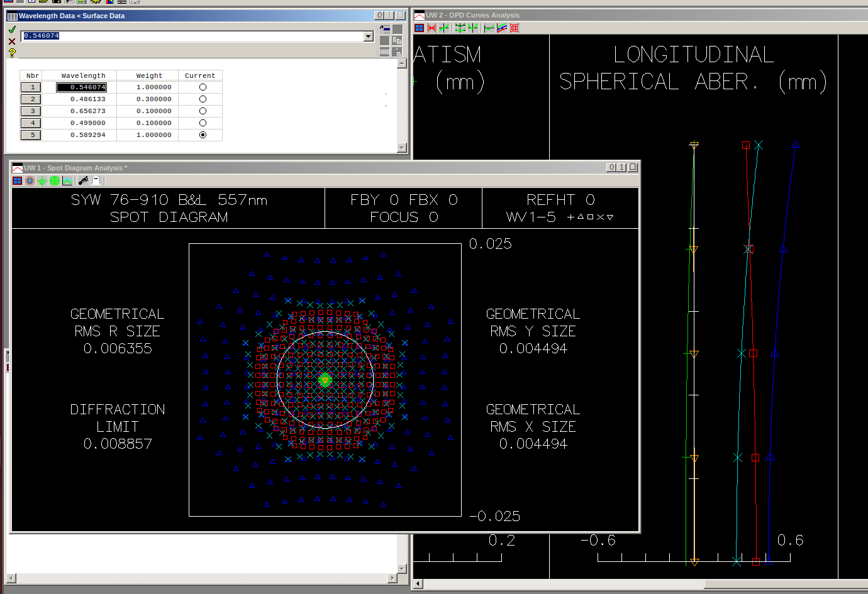The height and width of the screenshot is (594, 868).
Task: Click the '0' button in Wavelength Data title bar
Action: (x=379, y=15)
